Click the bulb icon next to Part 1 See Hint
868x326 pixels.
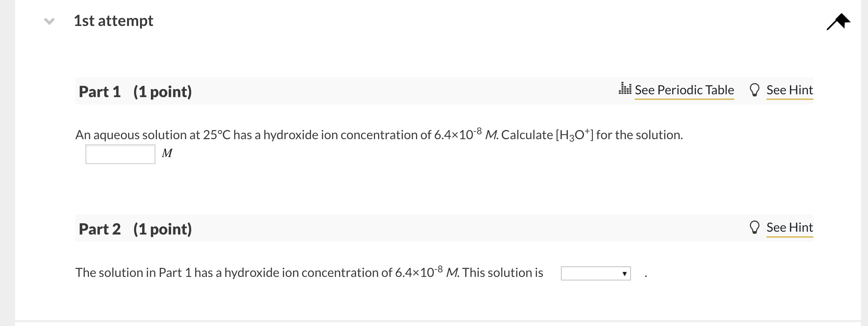[x=755, y=90]
